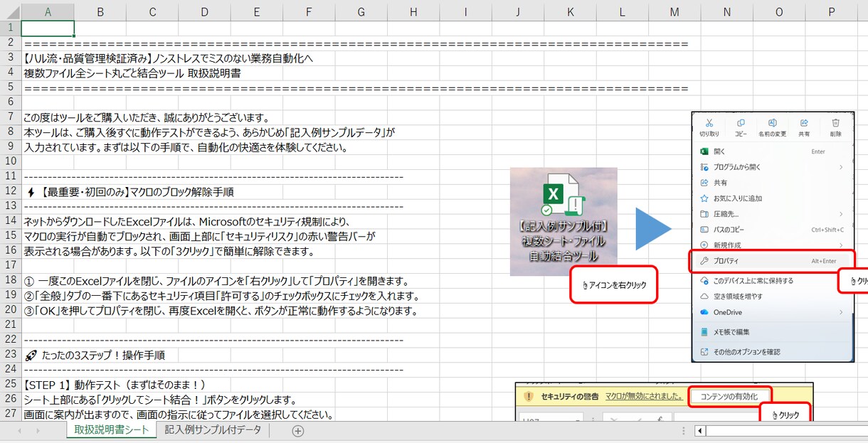Click the horizontal scrollbar track
The image size is (868, 443).
coord(787,431)
